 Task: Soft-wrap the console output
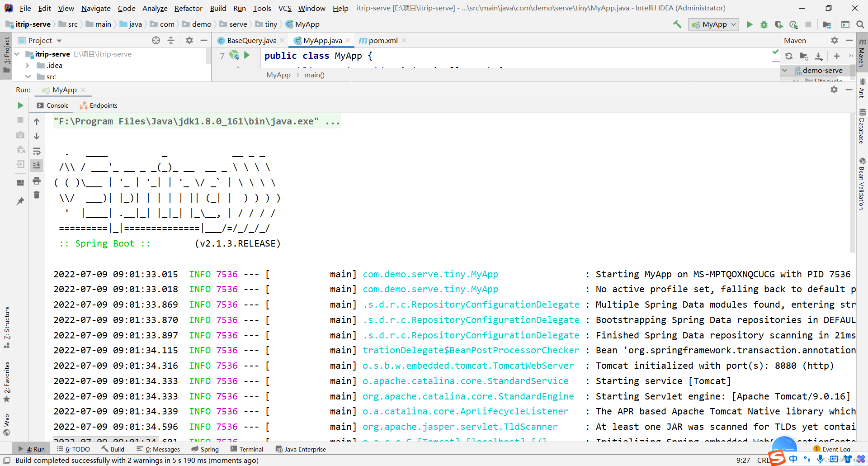click(37, 151)
